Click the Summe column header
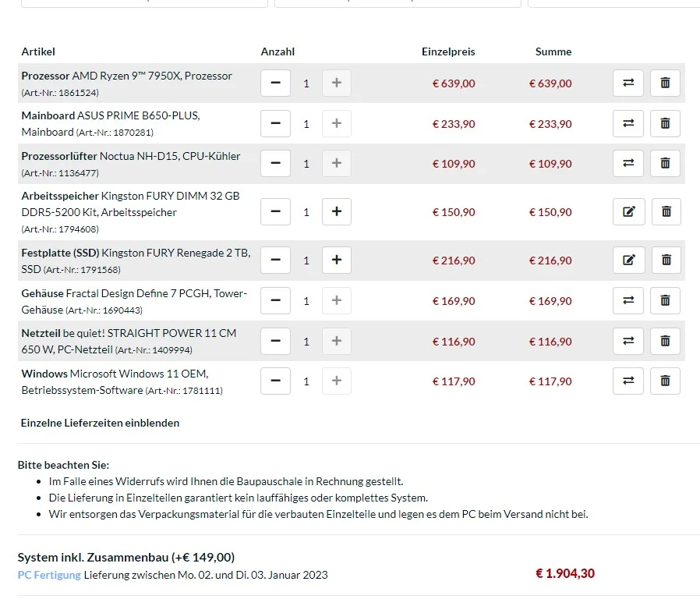Image resolution: width=700 pixels, height=599 pixels. [553, 51]
